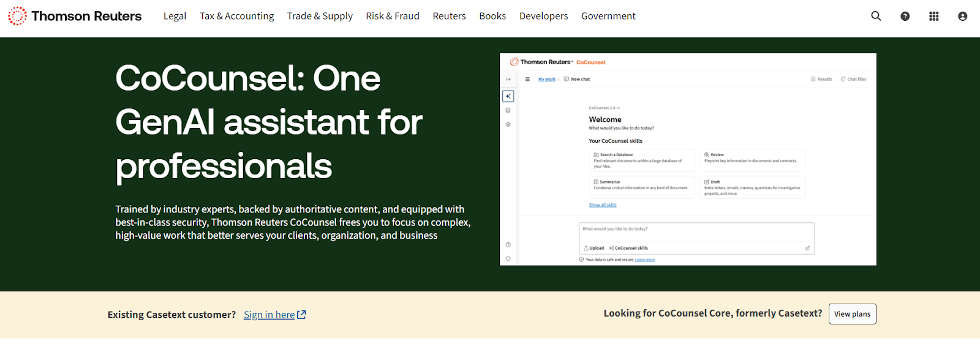Open the apps grid launcher

pos(933,17)
